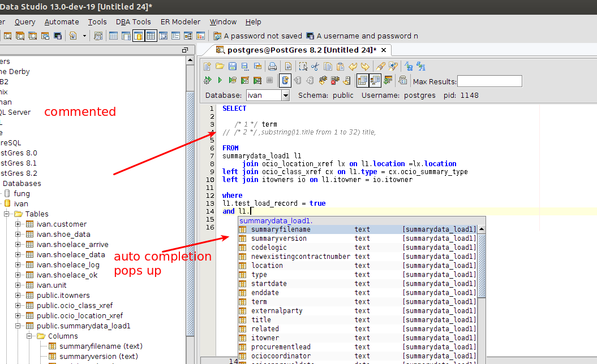The image size is (597, 364).
Task: Click 'A username and password' toolbar entry
Action: (x=363, y=36)
